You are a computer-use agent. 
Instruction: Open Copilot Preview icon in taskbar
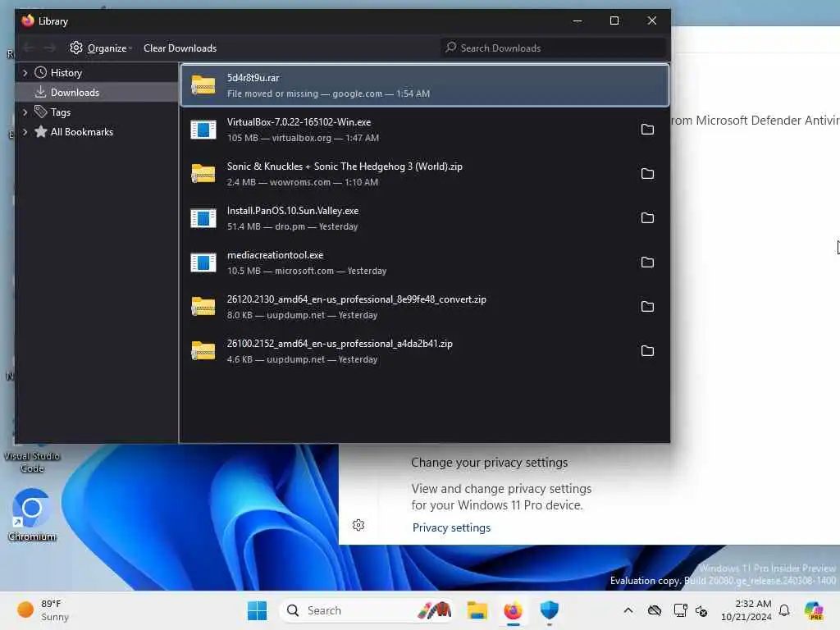point(814,610)
